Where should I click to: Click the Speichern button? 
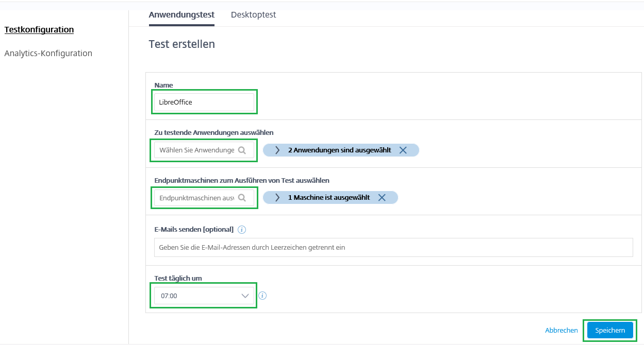click(x=609, y=330)
